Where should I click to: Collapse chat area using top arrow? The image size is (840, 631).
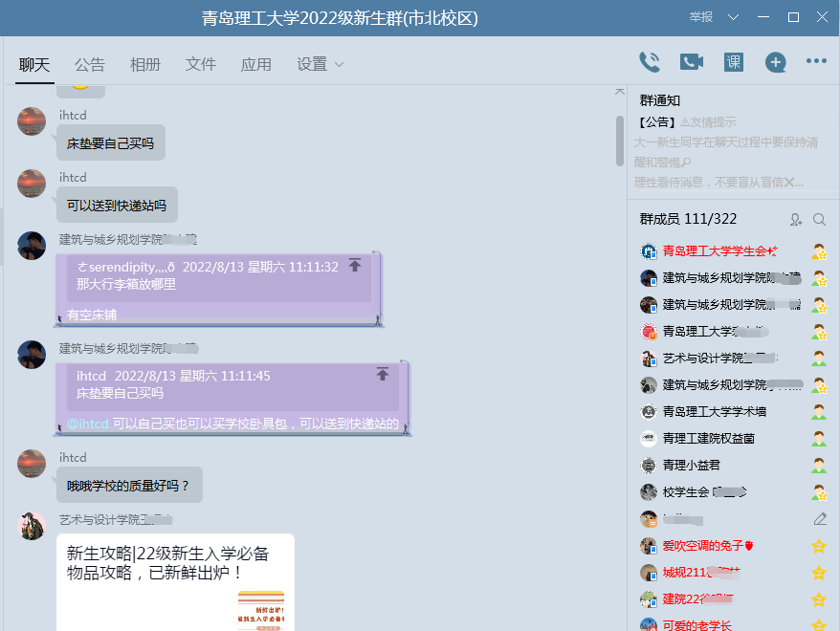pos(619,92)
